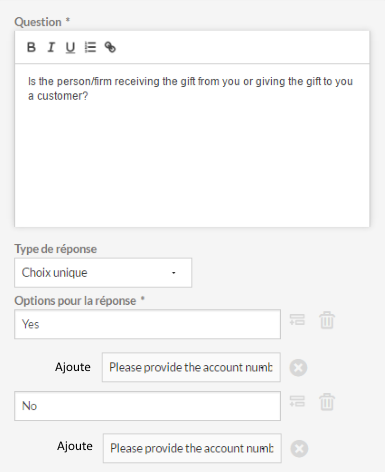Click the question text about gift customer
The image size is (385, 472).
(x=190, y=89)
